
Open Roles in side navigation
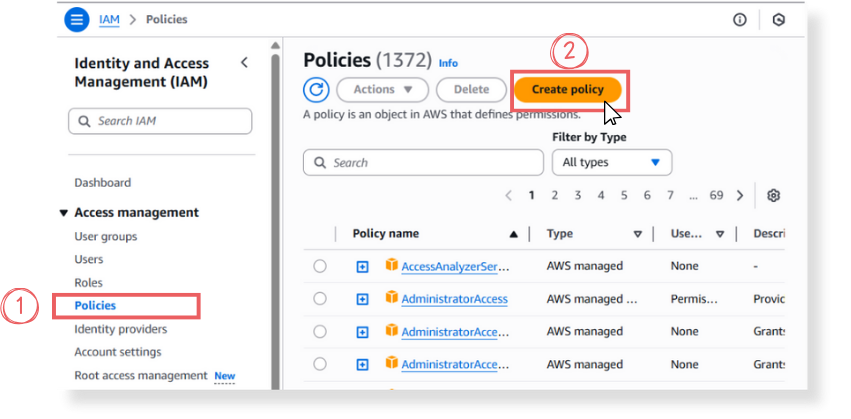pos(88,283)
